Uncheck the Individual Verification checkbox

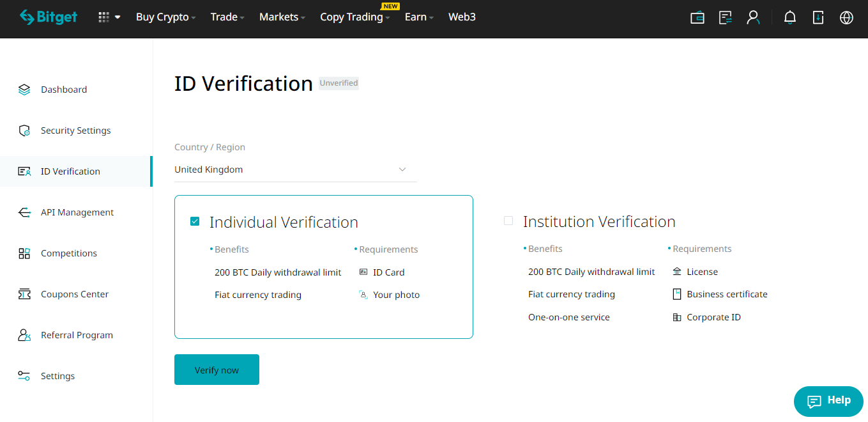(x=195, y=221)
